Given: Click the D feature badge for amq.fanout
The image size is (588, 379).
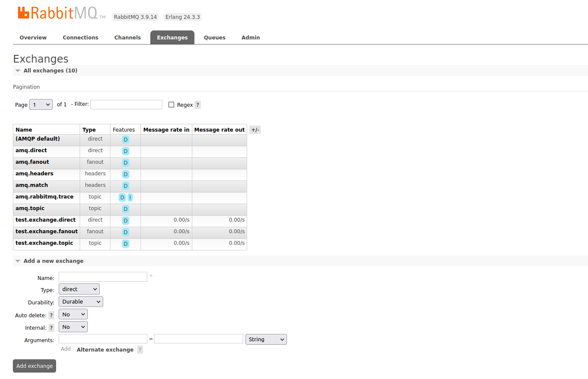Looking at the screenshot, I should click(x=125, y=163).
